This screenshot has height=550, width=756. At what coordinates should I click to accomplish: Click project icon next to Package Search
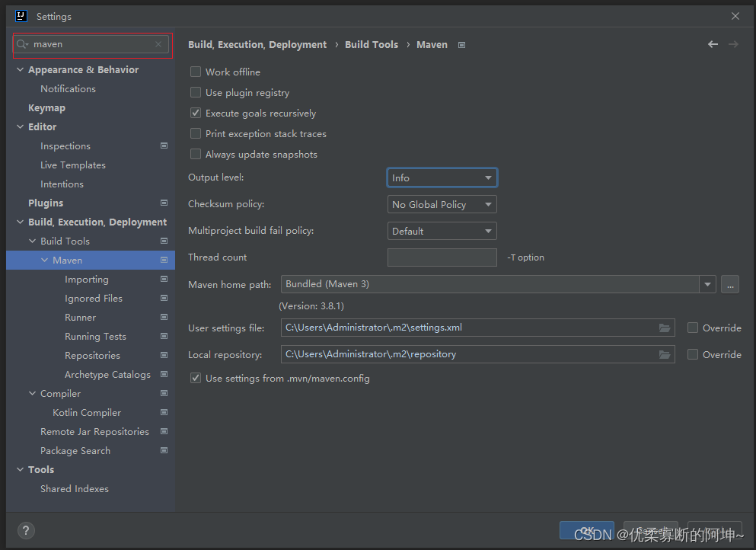164,451
